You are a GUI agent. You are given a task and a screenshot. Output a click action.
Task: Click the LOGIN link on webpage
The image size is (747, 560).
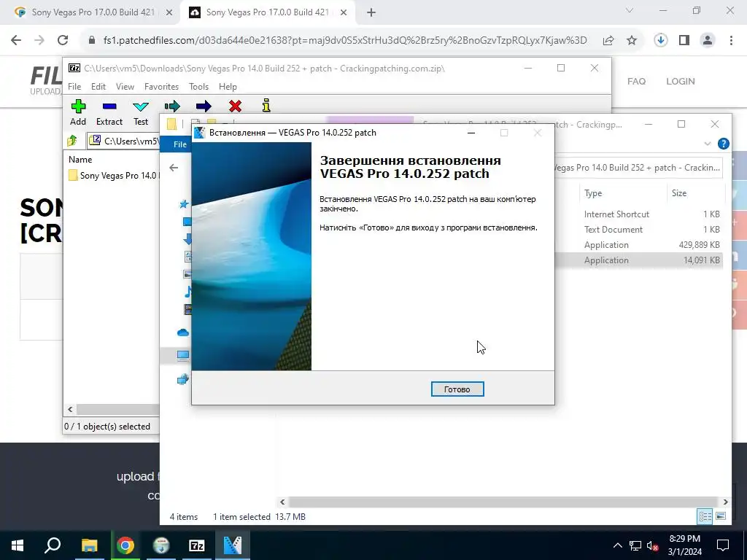coord(681,82)
